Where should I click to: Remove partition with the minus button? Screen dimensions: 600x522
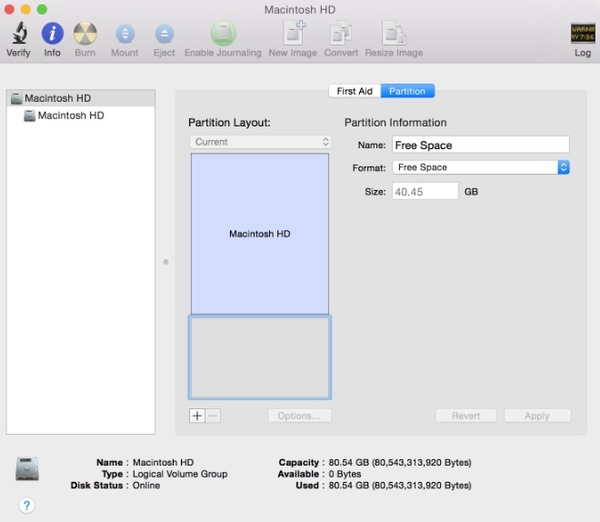coord(213,416)
